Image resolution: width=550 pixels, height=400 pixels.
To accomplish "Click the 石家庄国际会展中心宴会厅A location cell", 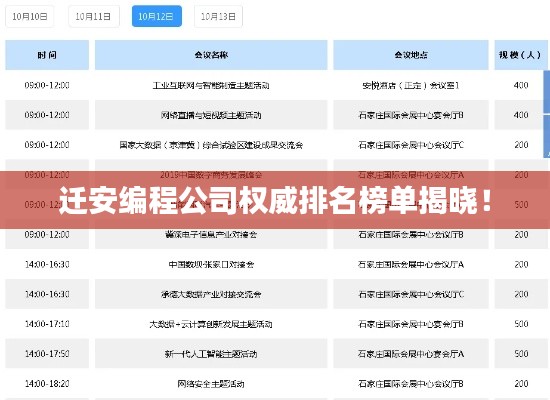I will point(411,354).
